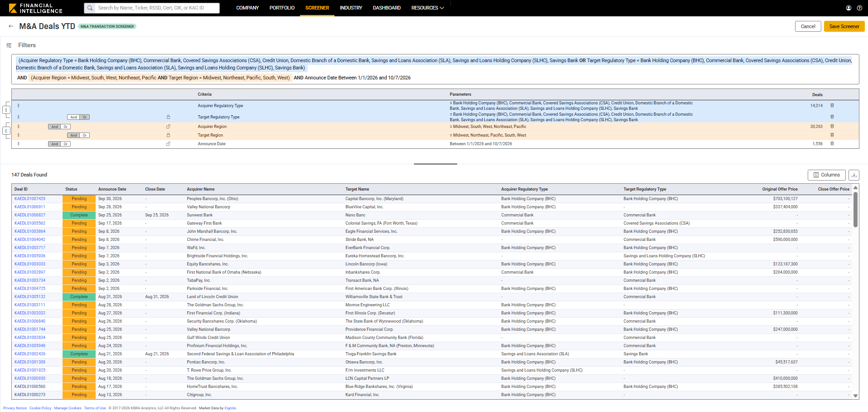Open the user account profile icon
Image resolution: width=868 pixels, height=412 pixels.
coord(849,8)
